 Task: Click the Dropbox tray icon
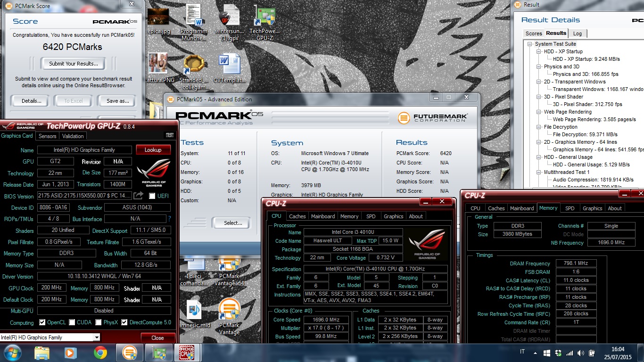(x=558, y=353)
